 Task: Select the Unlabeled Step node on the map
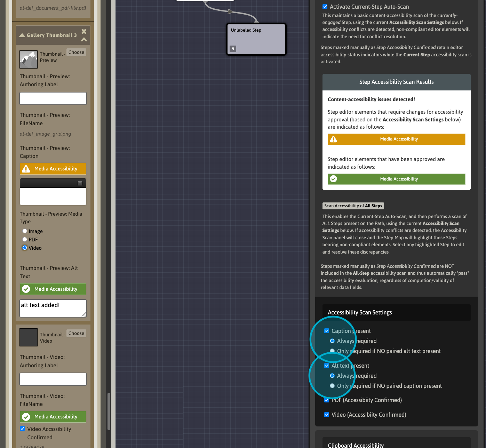pos(256,38)
